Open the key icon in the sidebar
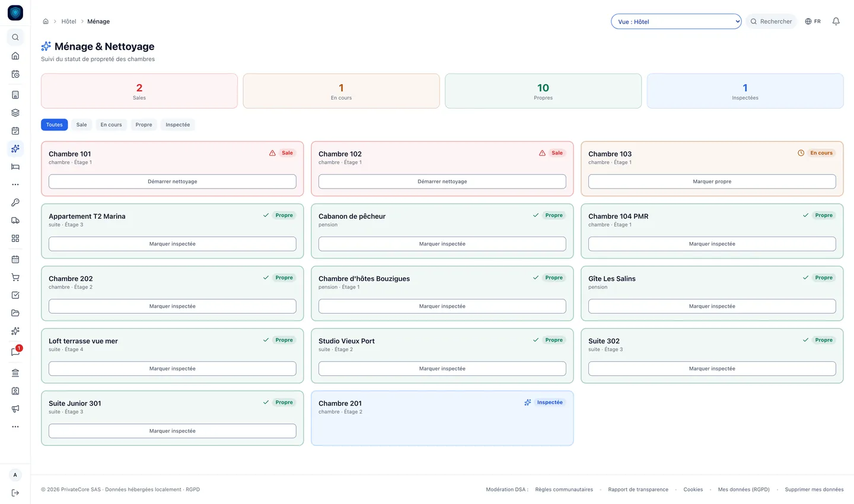Screen dimensions: 854x504 (15, 202)
